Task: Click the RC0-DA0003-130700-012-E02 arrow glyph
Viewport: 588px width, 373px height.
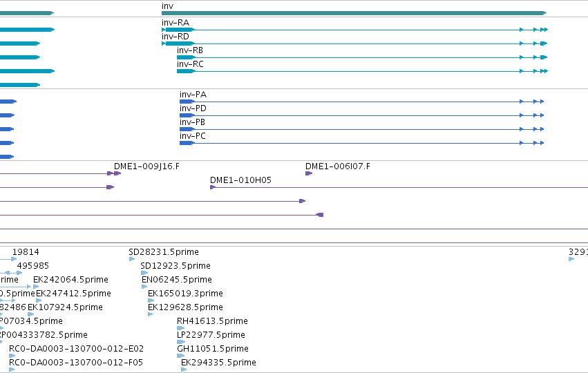Action: [12, 356]
